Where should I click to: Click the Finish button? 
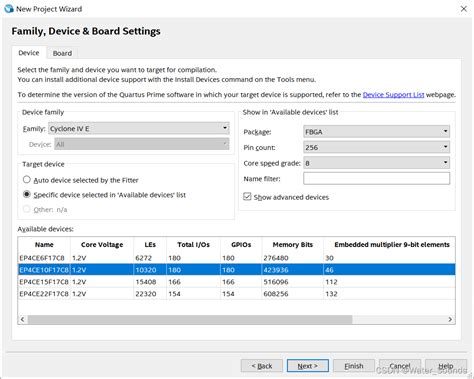click(354, 366)
